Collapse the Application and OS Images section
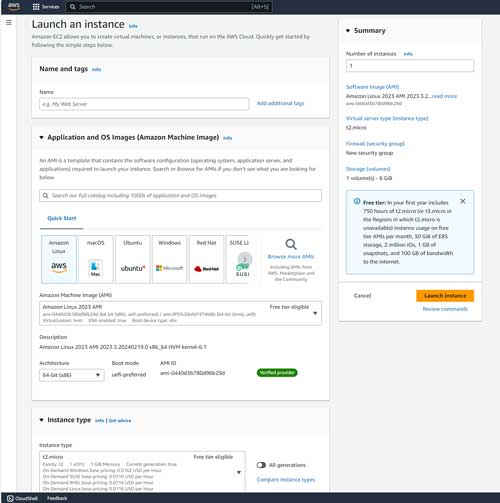 [x=41, y=137]
